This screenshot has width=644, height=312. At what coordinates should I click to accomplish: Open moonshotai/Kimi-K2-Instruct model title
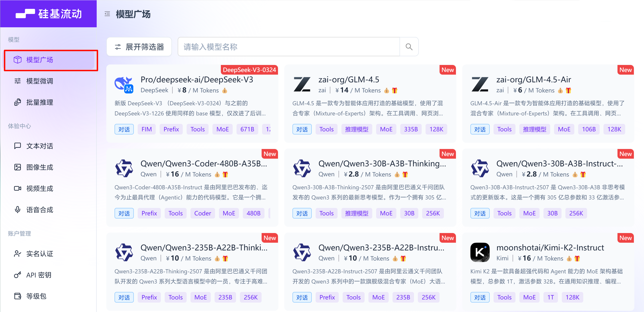coord(550,248)
